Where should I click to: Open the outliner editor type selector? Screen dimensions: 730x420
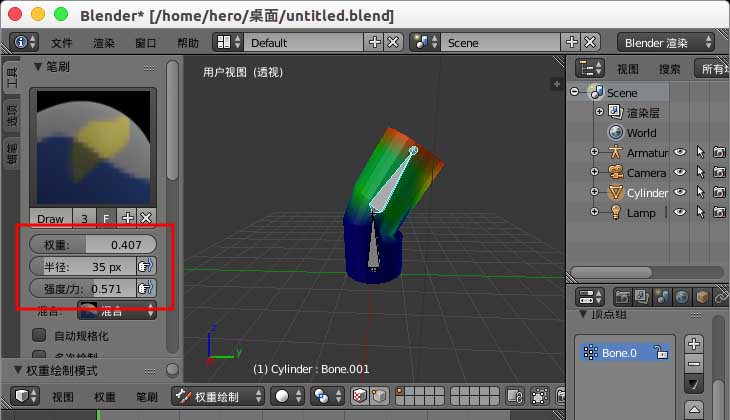(589, 69)
